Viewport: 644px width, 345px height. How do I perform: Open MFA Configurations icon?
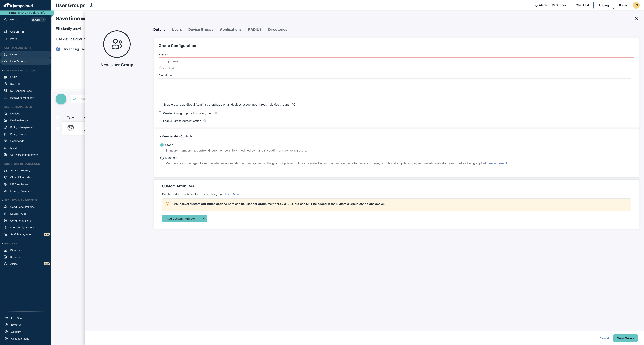click(5, 228)
